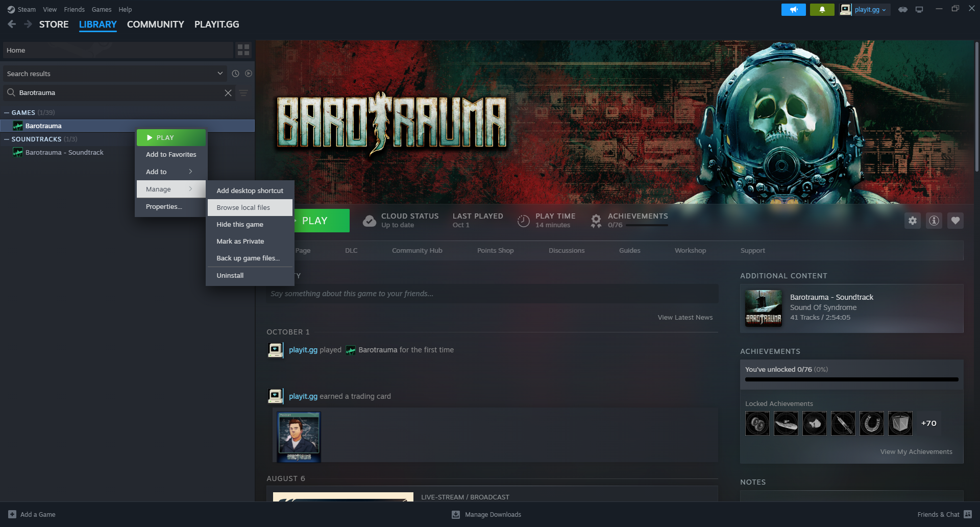Image resolution: width=980 pixels, height=527 pixels.
Task: Clear the Barotrauma search text
Action: point(228,93)
